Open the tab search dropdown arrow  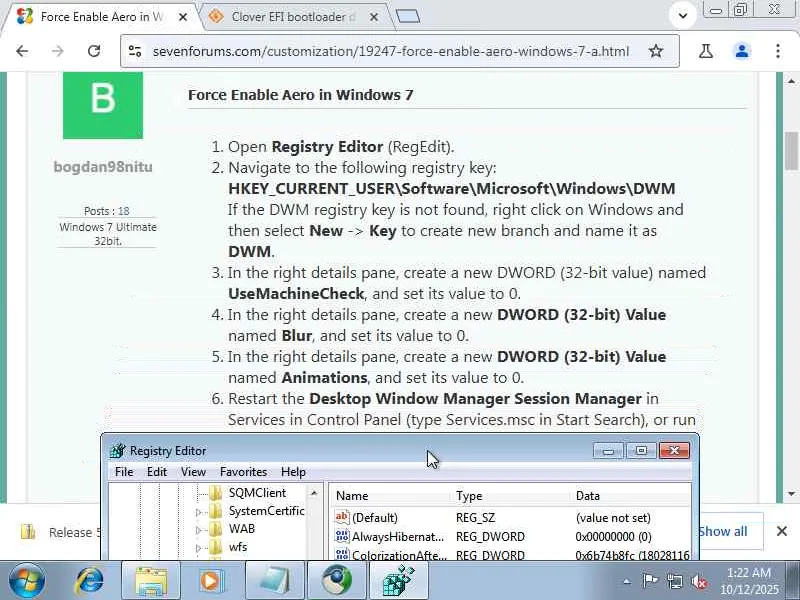coord(683,16)
